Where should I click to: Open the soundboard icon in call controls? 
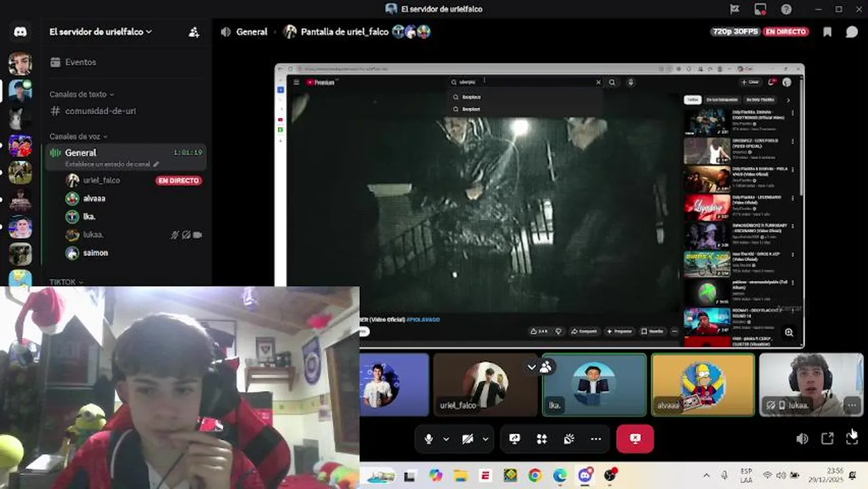568,439
